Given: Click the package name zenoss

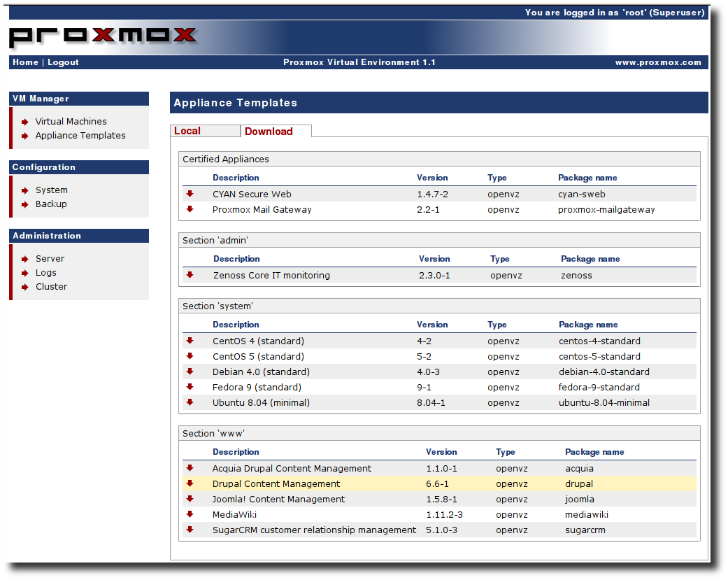Looking at the screenshot, I should click(x=576, y=276).
